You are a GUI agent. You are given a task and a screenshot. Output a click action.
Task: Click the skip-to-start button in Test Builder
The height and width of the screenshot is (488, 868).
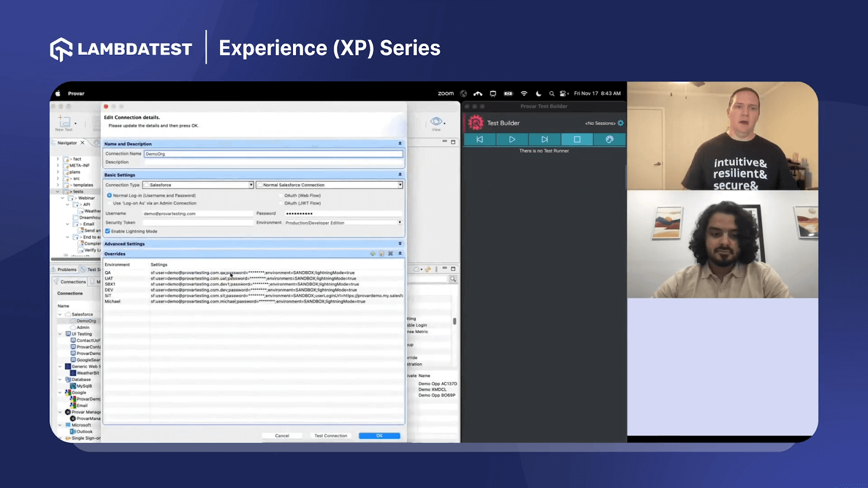480,139
